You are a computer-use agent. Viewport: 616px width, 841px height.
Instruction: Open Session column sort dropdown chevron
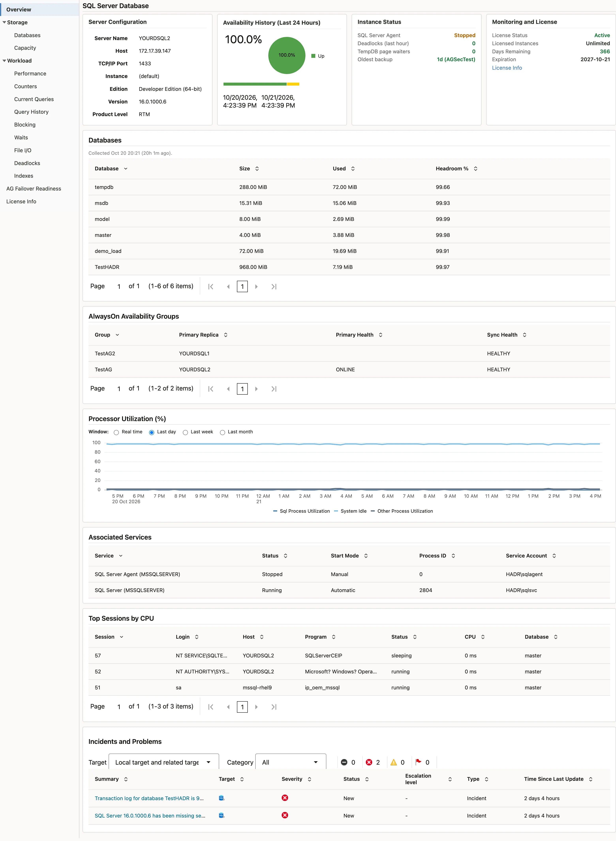[x=121, y=637]
